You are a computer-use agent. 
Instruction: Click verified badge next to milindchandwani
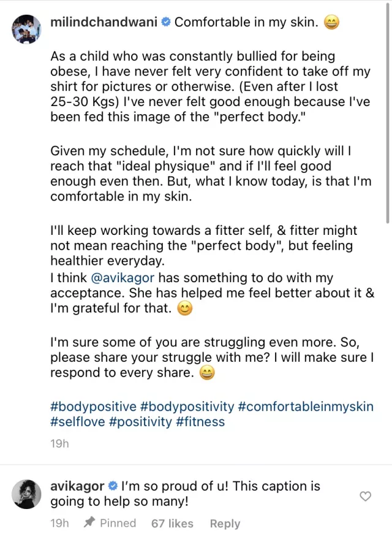click(x=165, y=23)
